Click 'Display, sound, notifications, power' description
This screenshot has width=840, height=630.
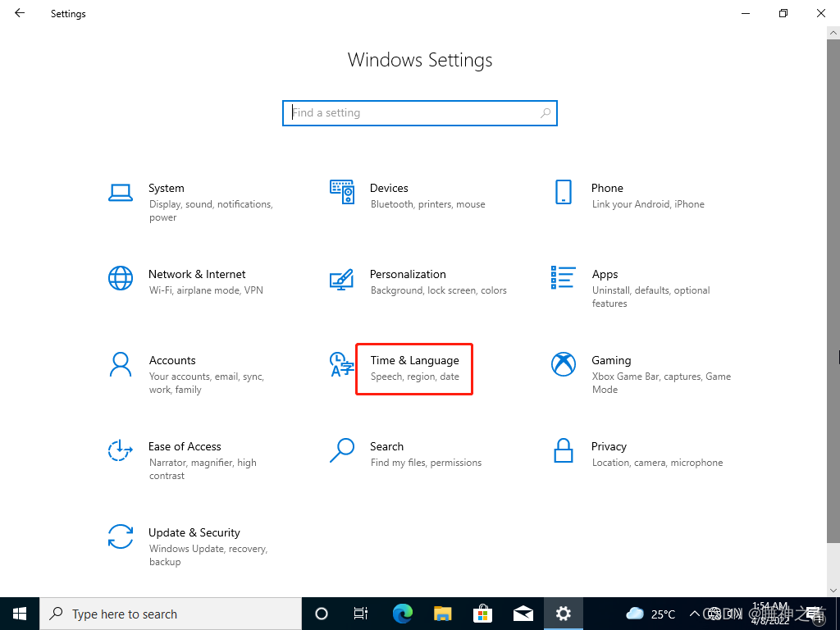coord(211,211)
